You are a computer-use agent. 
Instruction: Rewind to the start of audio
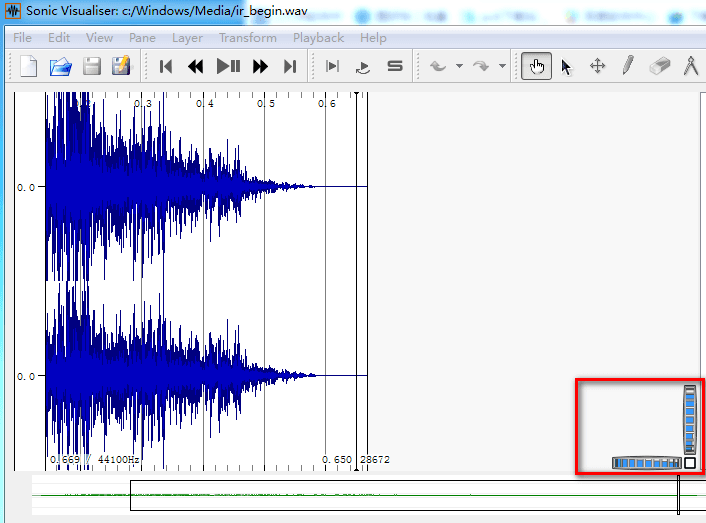(x=167, y=67)
